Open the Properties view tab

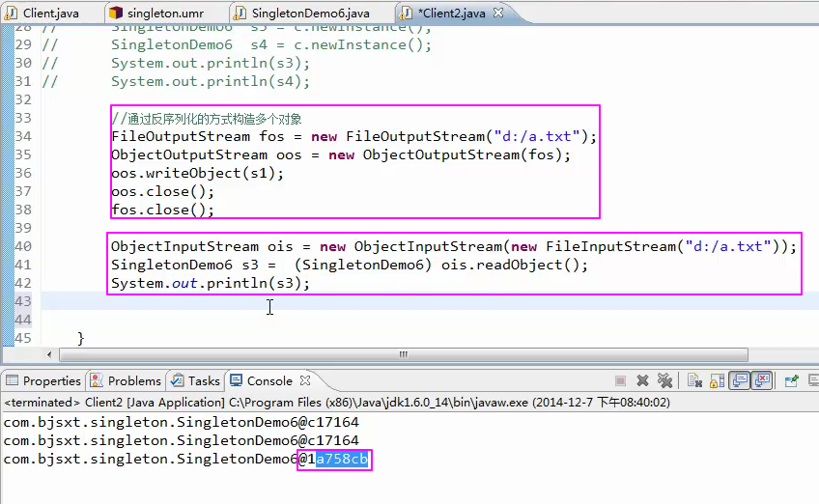pyautogui.click(x=52, y=380)
